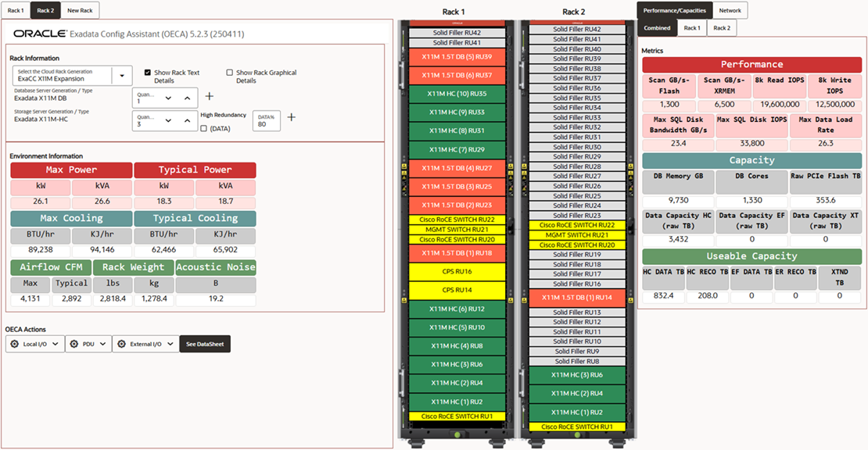868x450 pixels.
Task: Enable Show Rack Graphical Details
Action: (229, 73)
